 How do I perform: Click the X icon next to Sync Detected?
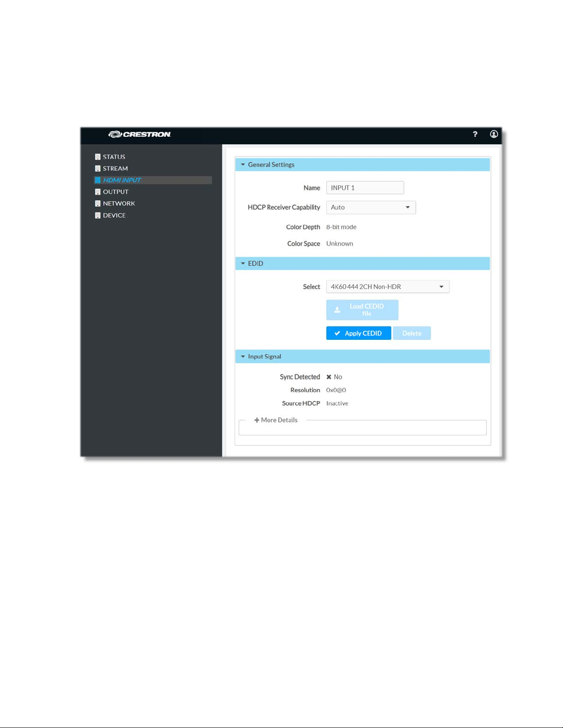point(329,377)
